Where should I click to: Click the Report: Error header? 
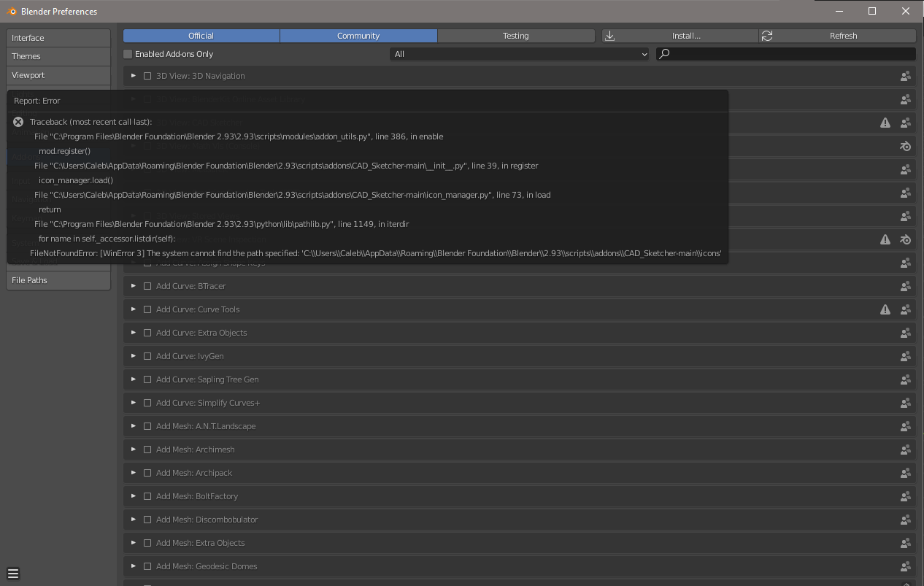coord(37,101)
